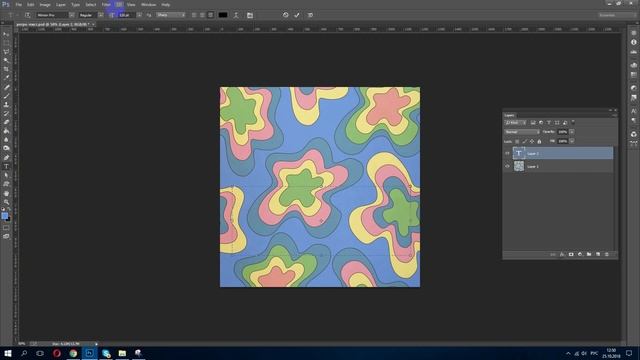The width and height of the screenshot is (640, 360).
Task: Select the Lasso tool
Action: [x=6, y=52]
